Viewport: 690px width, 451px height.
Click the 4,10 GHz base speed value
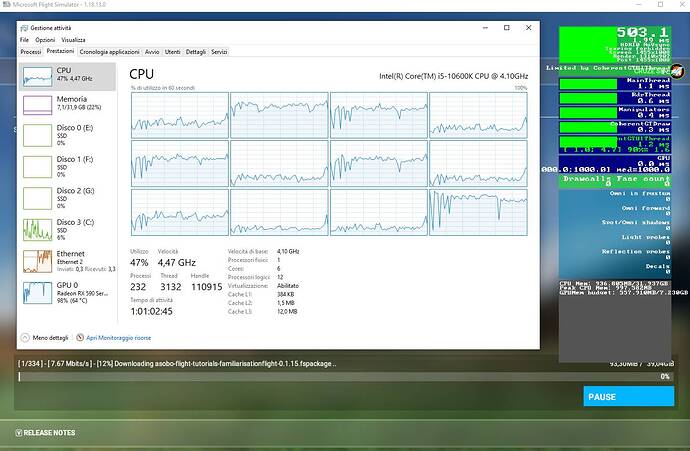tap(288, 251)
